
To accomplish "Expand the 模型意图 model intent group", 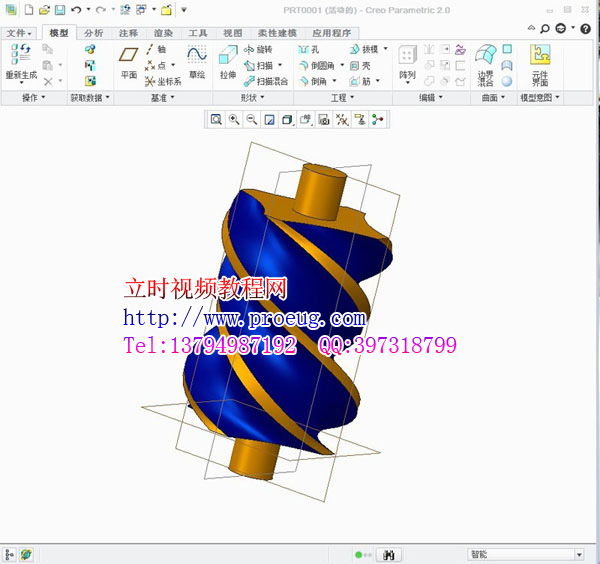I will click(540, 98).
